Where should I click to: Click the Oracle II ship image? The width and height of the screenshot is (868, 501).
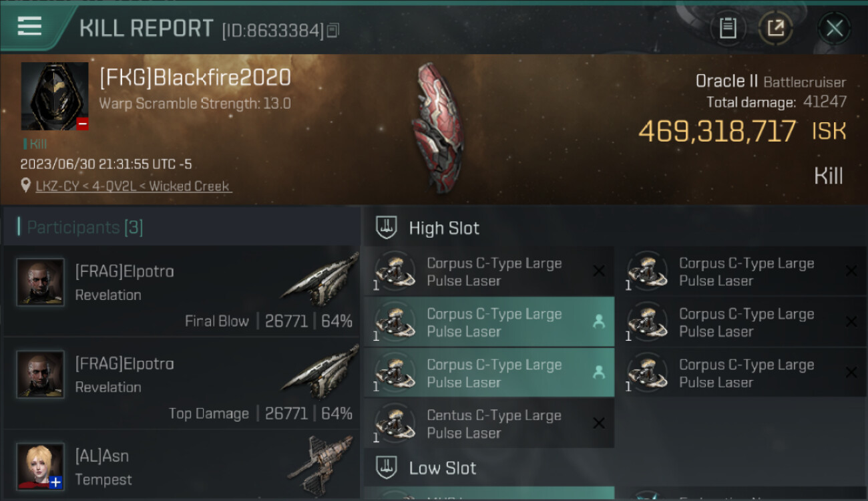[x=438, y=128]
